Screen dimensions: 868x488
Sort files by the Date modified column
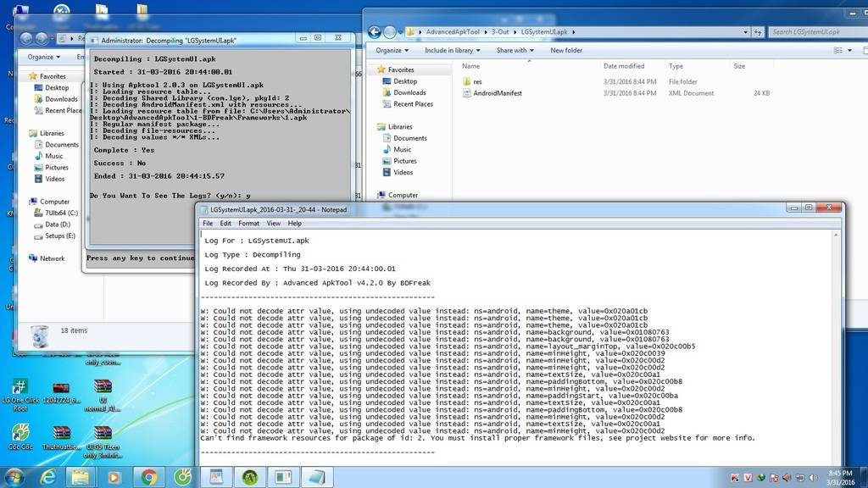[x=624, y=66]
